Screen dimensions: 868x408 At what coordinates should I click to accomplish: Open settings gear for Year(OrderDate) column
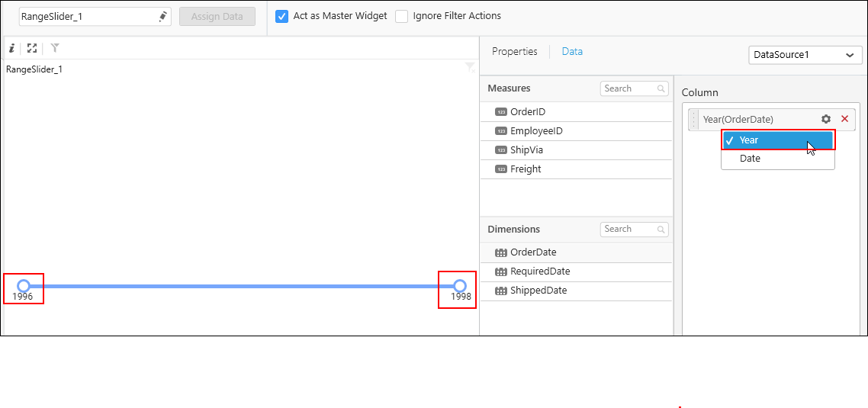(826, 119)
